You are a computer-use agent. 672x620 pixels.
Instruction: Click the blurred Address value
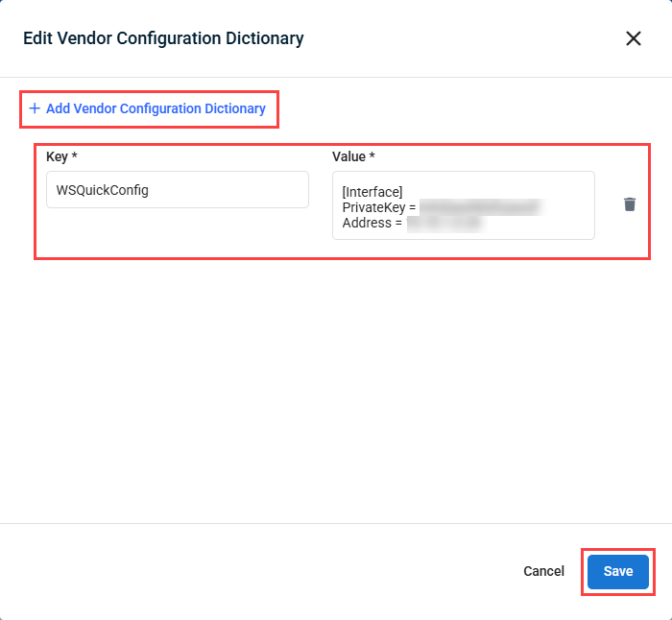pyautogui.click(x=445, y=223)
